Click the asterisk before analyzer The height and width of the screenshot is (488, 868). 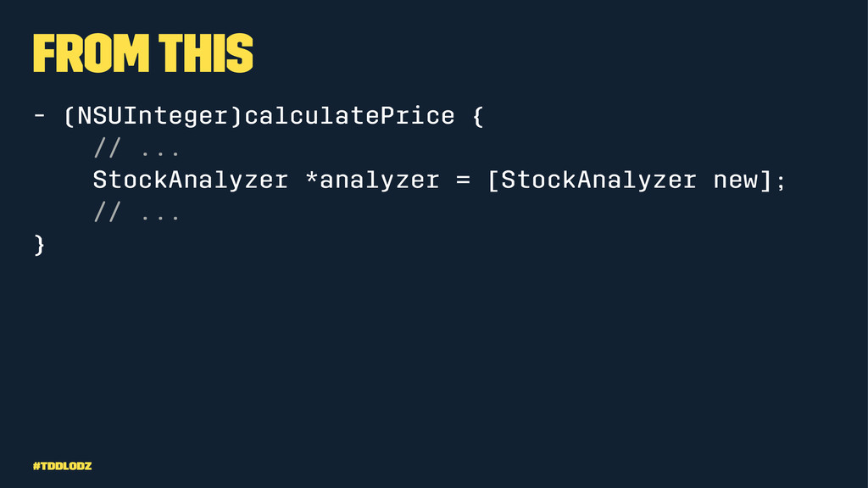(312, 178)
